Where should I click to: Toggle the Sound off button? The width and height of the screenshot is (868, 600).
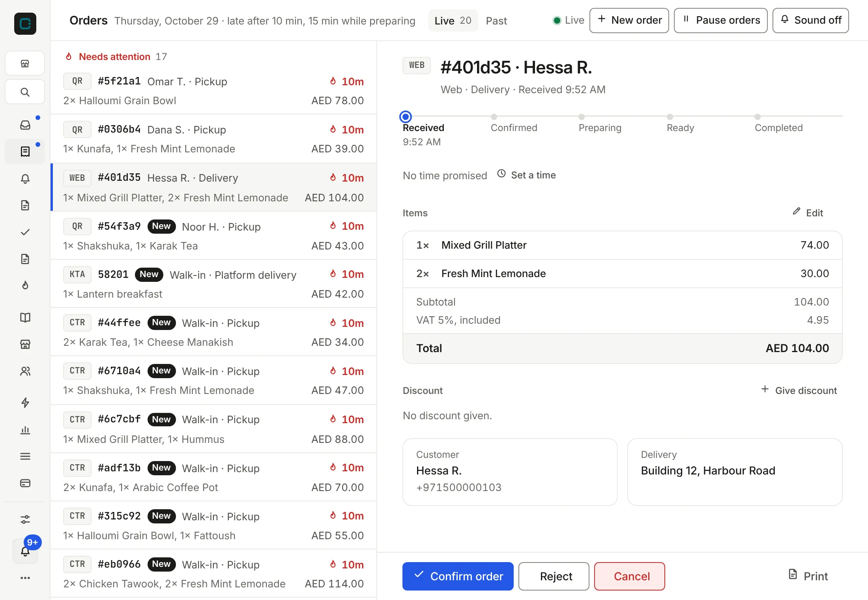pyautogui.click(x=810, y=20)
